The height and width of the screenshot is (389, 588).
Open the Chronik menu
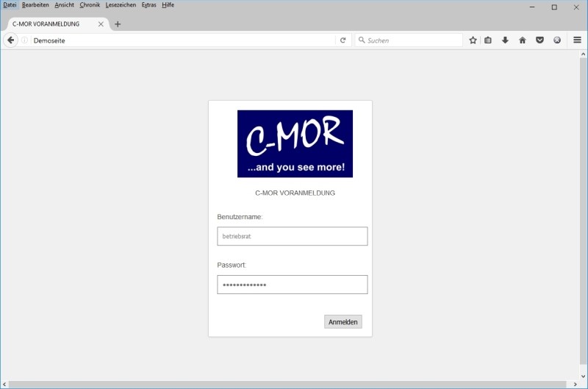(x=90, y=5)
